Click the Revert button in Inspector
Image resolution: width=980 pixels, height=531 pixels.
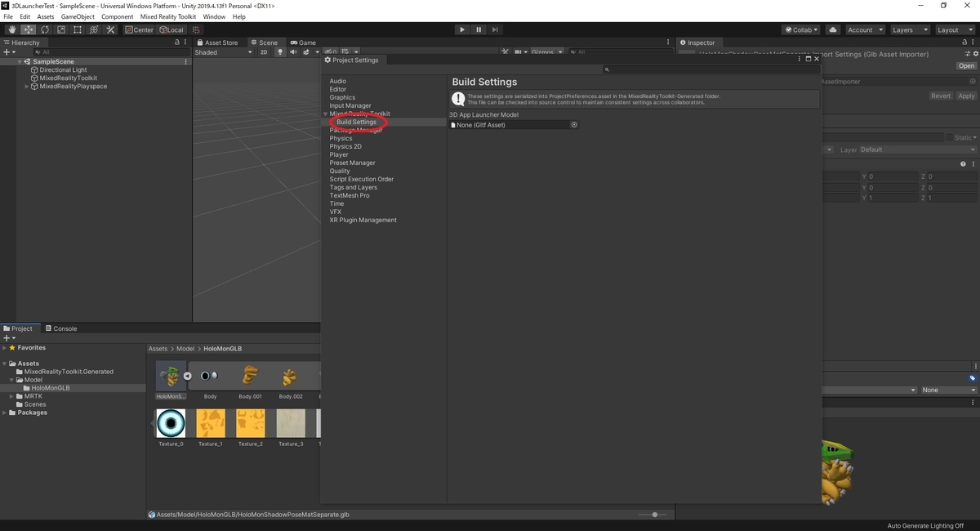941,96
